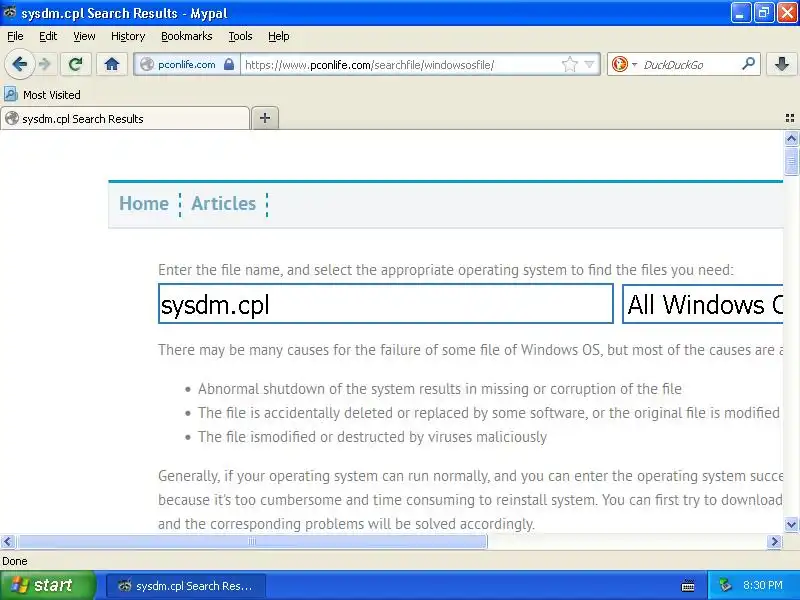Image resolution: width=800 pixels, height=600 pixels.
Task: Open the URL history dropdown arrow
Action: pyautogui.click(x=589, y=64)
